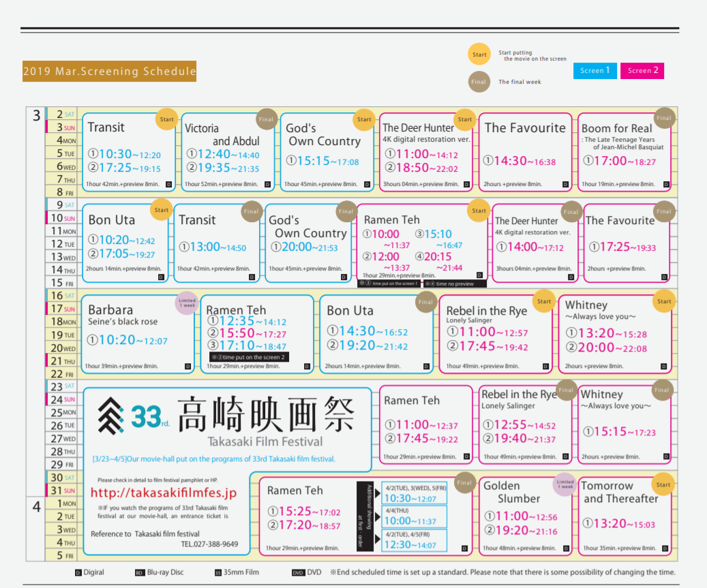Click the Takasaki Film Festival chevron logo
Image resolution: width=707 pixels, height=588 pixels.
click(111, 416)
